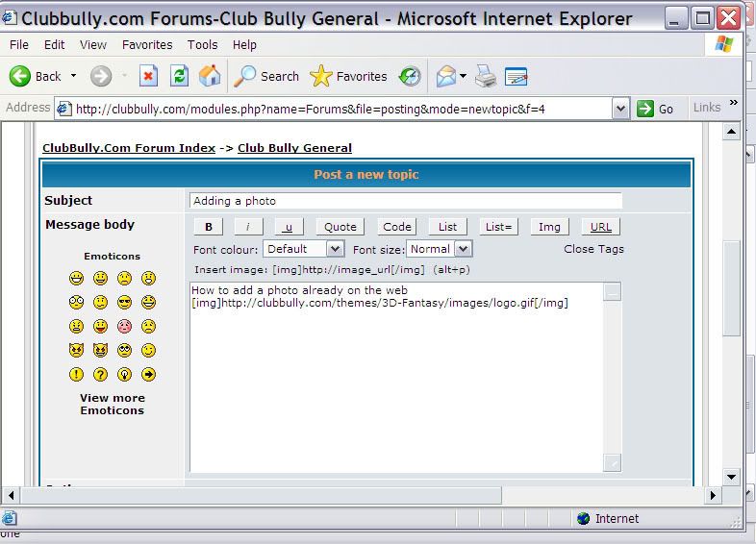Click the page vertical scrollbar up arrow
This screenshot has width=756, height=544.
coord(731,132)
